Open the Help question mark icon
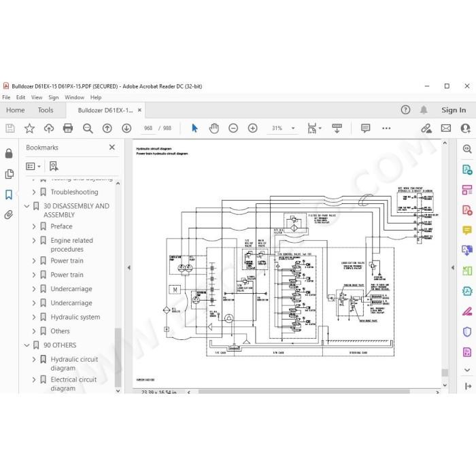This screenshot has width=476, height=476. [405, 110]
